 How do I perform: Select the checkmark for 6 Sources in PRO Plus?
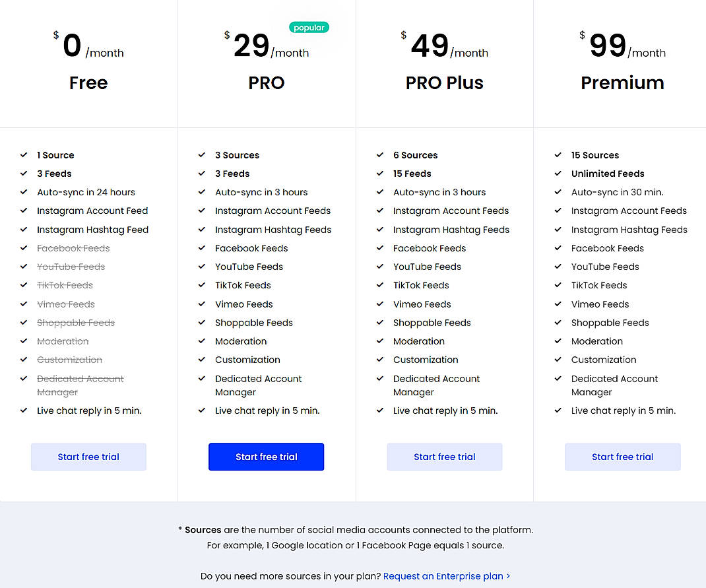(x=380, y=155)
